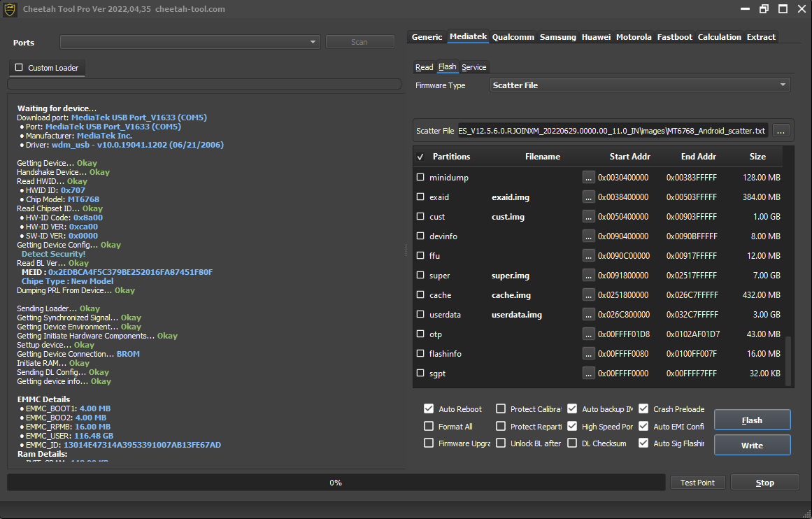Click the Test Point button
812x519 pixels.
pyautogui.click(x=697, y=482)
